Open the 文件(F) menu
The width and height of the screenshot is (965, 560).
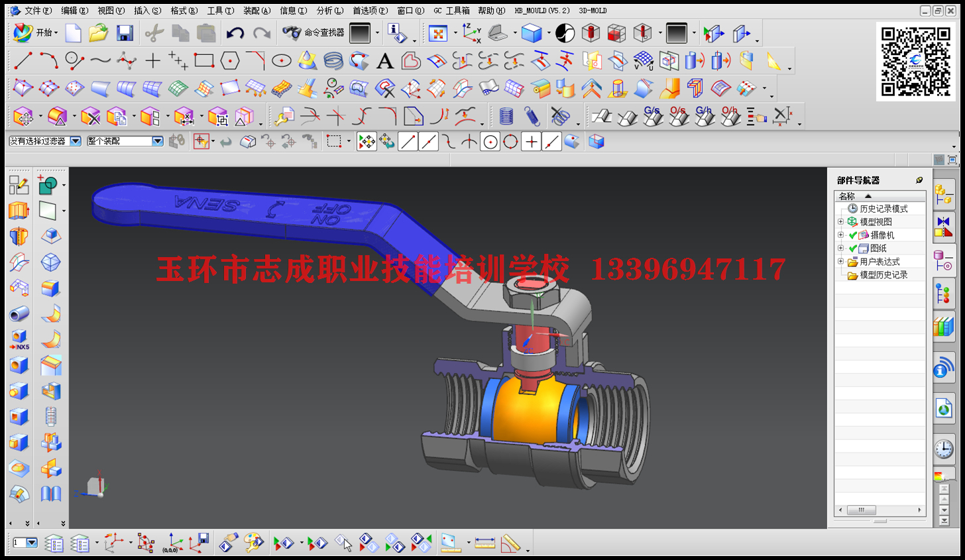pos(38,11)
